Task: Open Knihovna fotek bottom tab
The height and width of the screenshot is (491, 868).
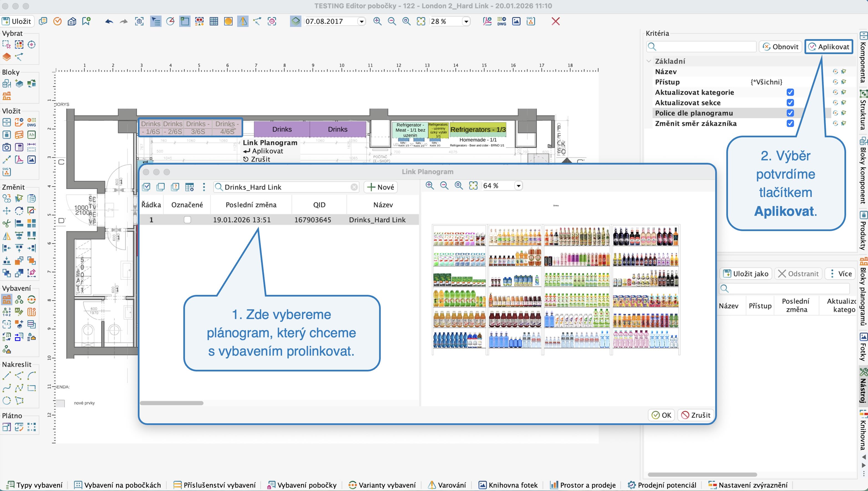Action: pos(508,485)
